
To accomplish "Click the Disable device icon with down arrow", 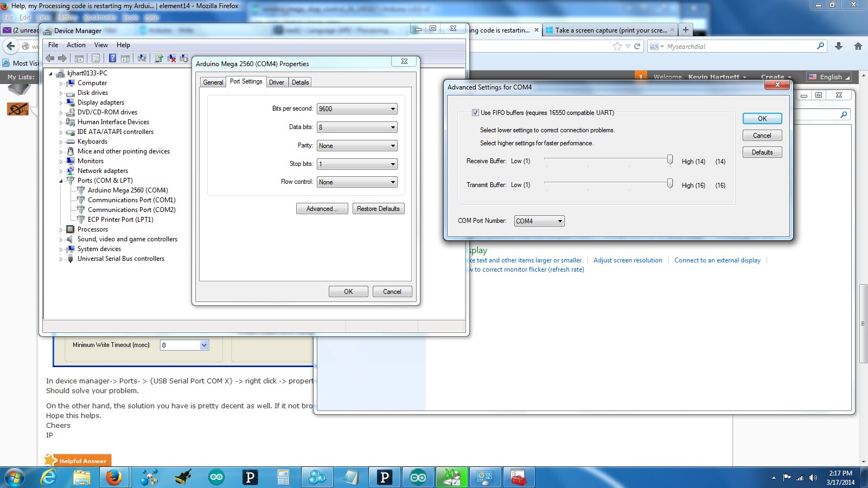I will point(184,59).
